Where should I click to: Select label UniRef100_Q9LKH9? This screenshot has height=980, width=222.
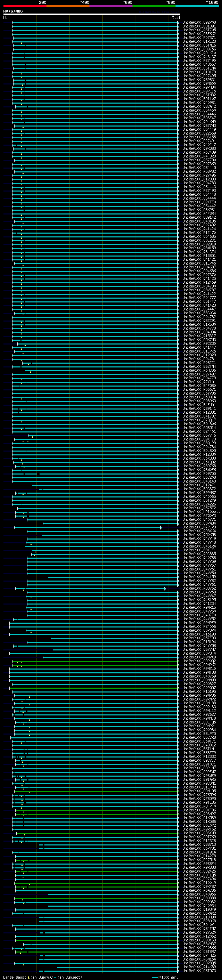[x=199, y=122]
